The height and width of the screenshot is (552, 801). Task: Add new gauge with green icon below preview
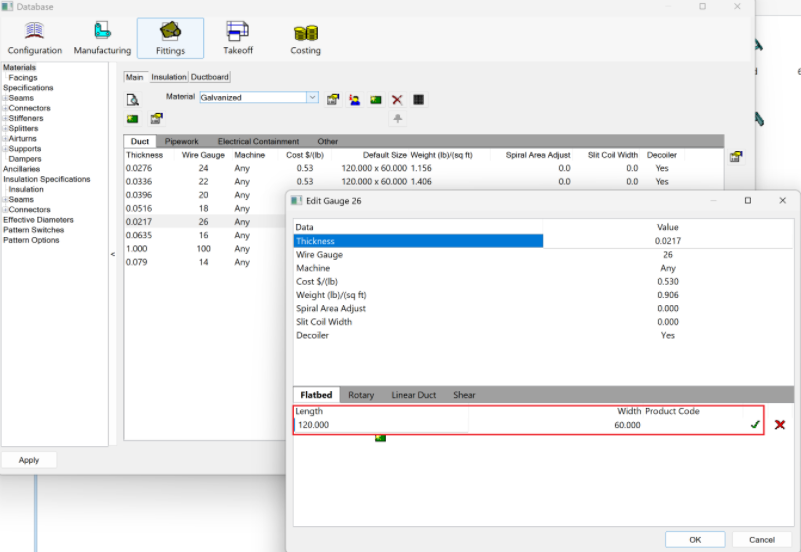tap(133, 119)
